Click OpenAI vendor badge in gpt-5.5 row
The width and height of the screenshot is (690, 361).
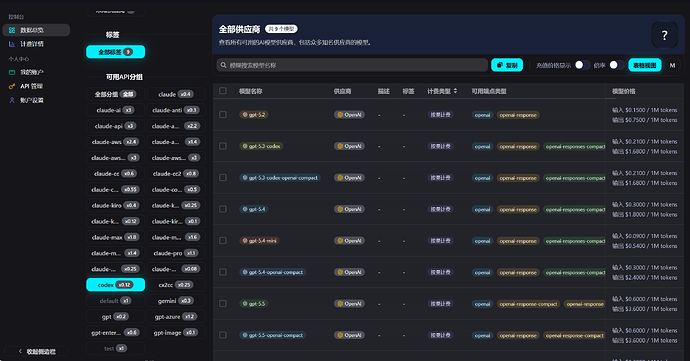pyautogui.click(x=349, y=304)
